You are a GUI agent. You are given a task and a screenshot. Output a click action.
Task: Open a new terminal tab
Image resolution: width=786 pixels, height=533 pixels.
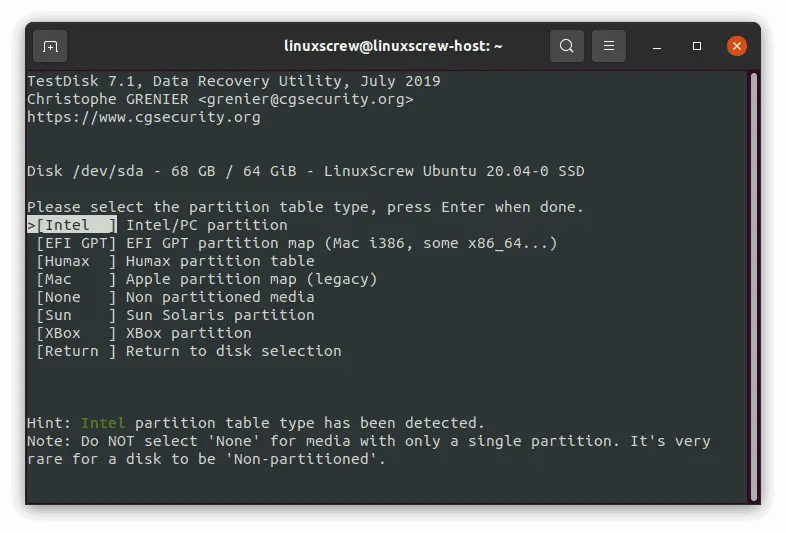[50, 46]
